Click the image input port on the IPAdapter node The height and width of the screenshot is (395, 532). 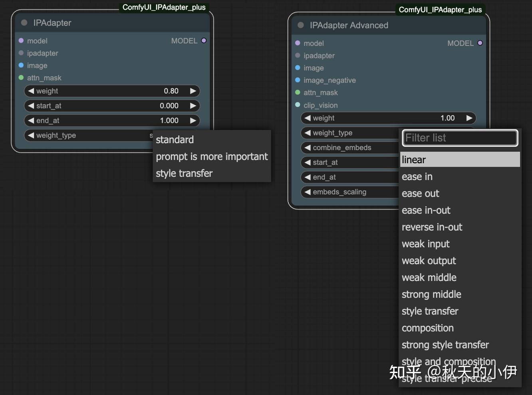[x=21, y=65]
